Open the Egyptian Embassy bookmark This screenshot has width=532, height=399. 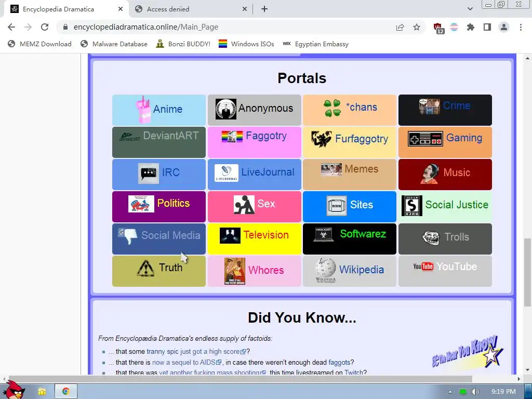[x=315, y=44]
